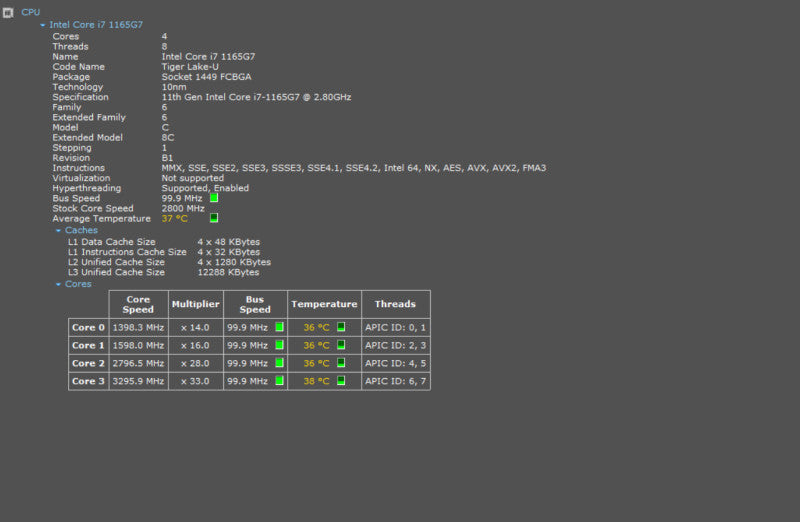Viewport: 800px width, 522px height.
Task: Collapse the Intel Core i7 1165G7 tree node
Action: tap(43, 25)
